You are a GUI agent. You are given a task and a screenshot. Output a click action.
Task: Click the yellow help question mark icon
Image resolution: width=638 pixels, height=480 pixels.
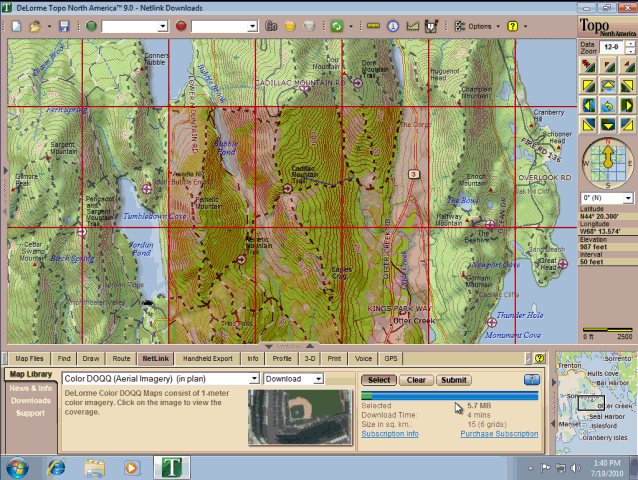[x=513, y=26]
